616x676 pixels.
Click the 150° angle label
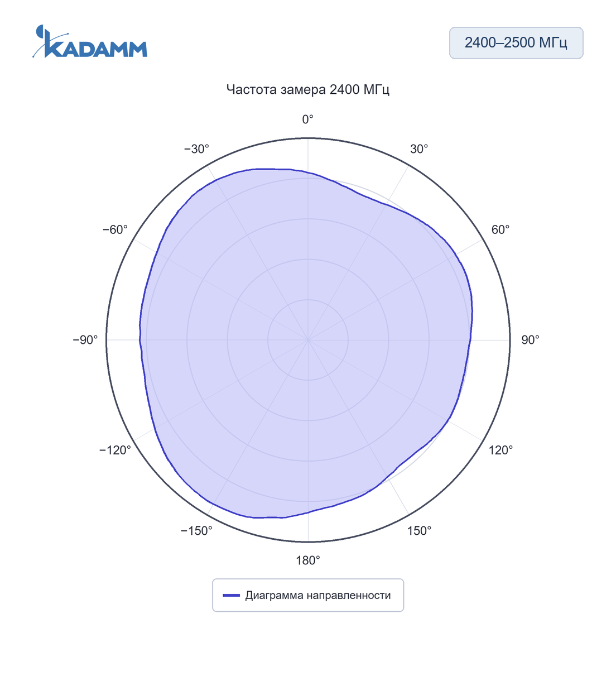click(x=419, y=531)
